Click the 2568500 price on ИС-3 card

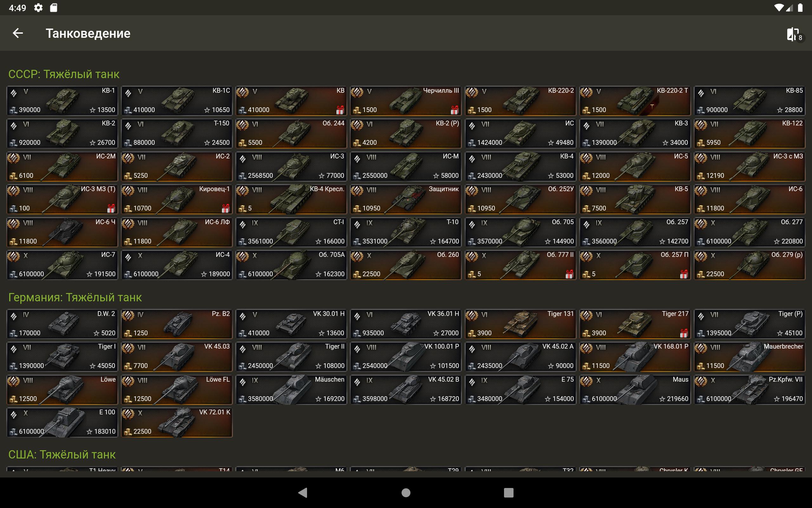coord(260,176)
